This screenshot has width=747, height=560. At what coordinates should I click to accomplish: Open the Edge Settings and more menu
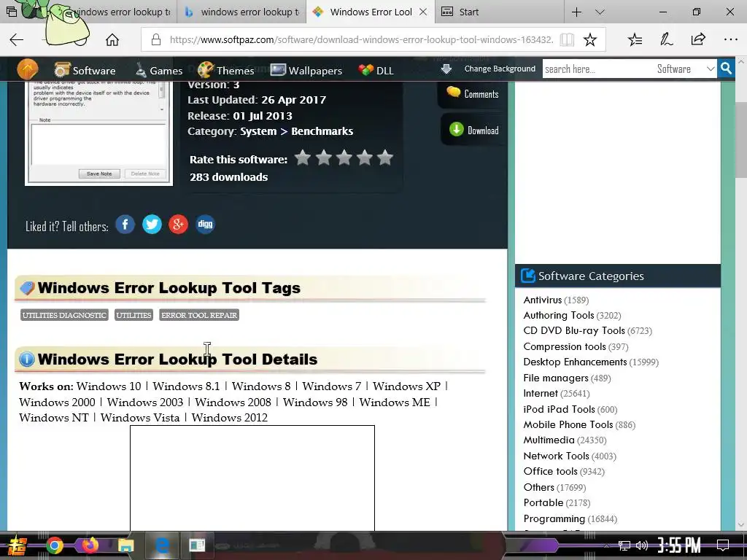[x=731, y=39]
